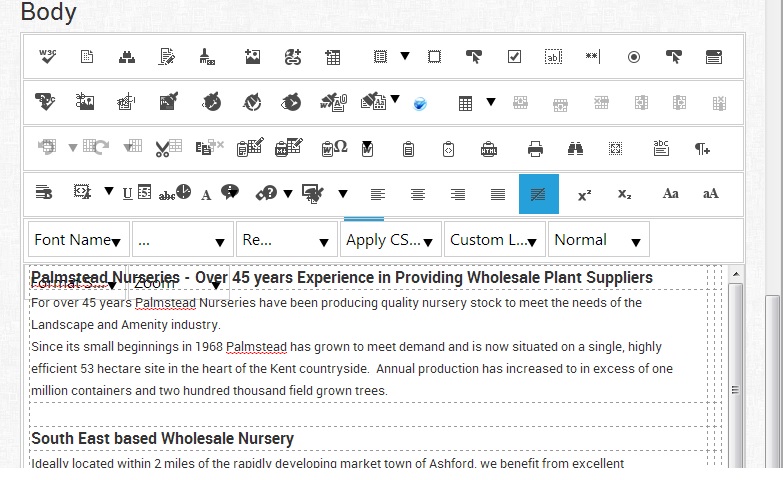Image resolution: width=783 pixels, height=480 pixels.
Task: Click the Paste Code clipboard icon
Action: [x=448, y=149]
